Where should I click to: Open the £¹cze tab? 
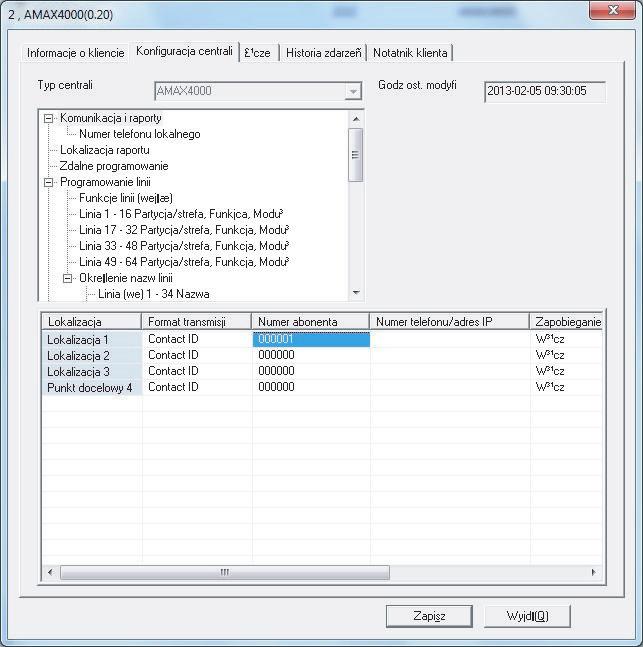point(258,53)
